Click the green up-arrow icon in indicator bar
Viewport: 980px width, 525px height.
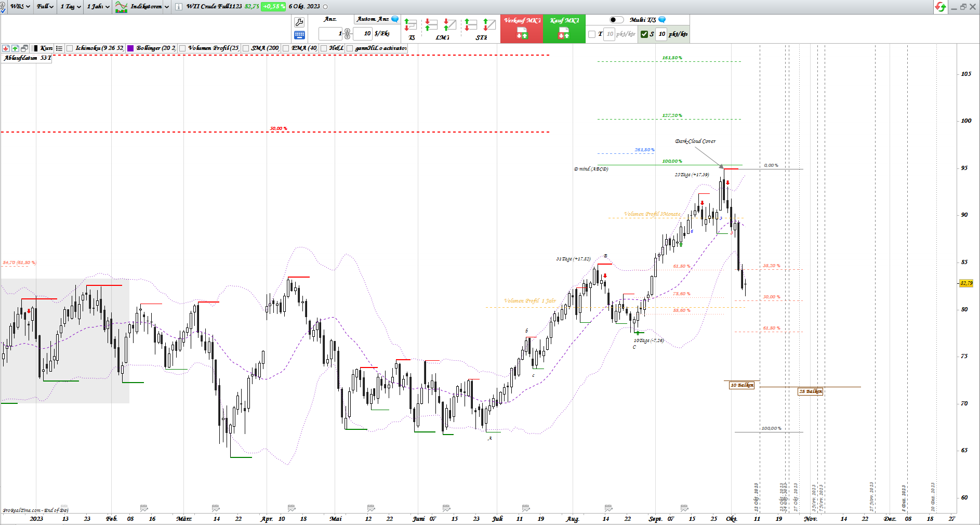tap(15, 48)
